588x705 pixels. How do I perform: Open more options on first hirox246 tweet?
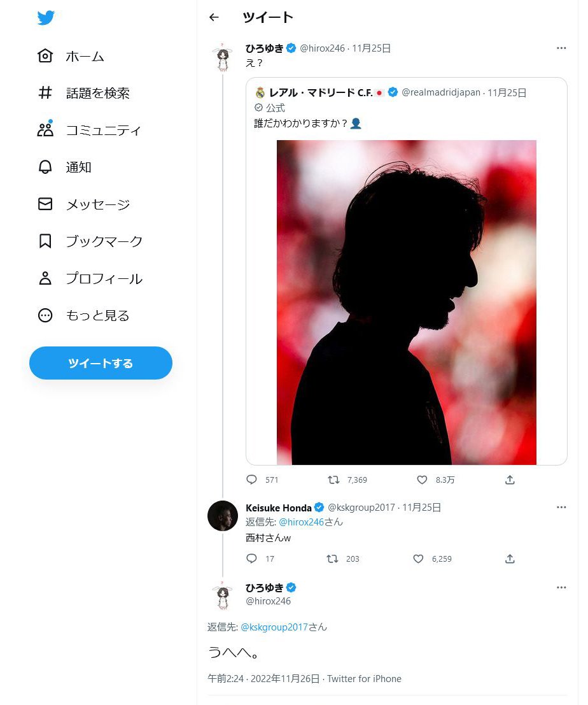(x=561, y=48)
